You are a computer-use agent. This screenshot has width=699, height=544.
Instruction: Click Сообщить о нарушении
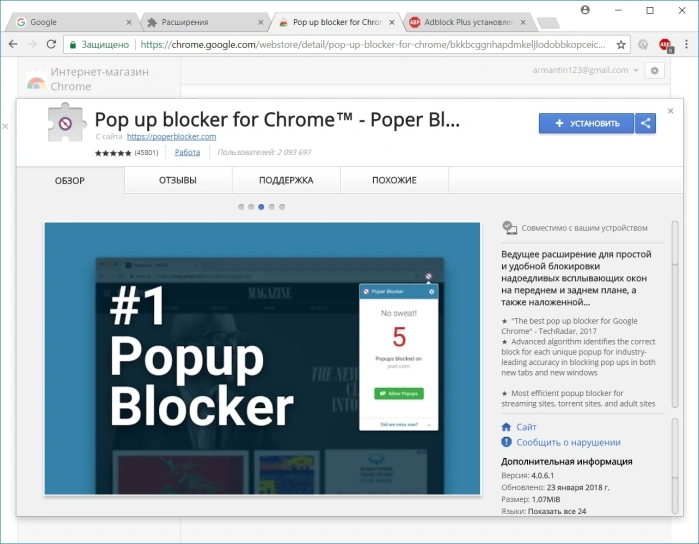tap(568, 442)
